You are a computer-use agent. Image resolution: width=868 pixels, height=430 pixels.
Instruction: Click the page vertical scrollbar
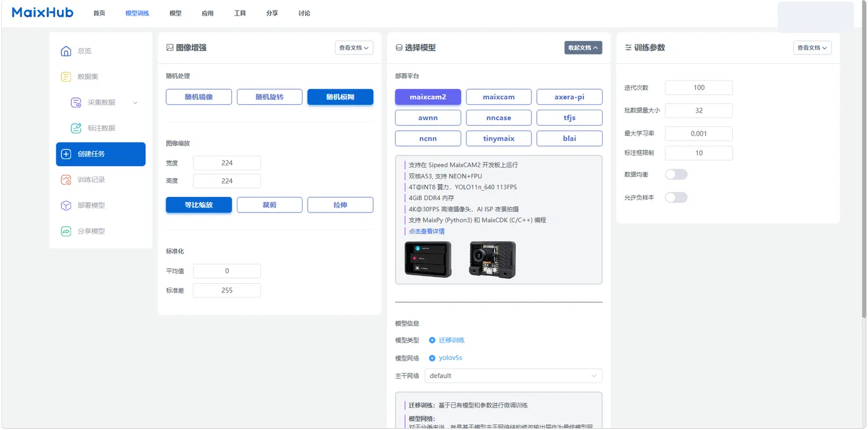pos(863,161)
